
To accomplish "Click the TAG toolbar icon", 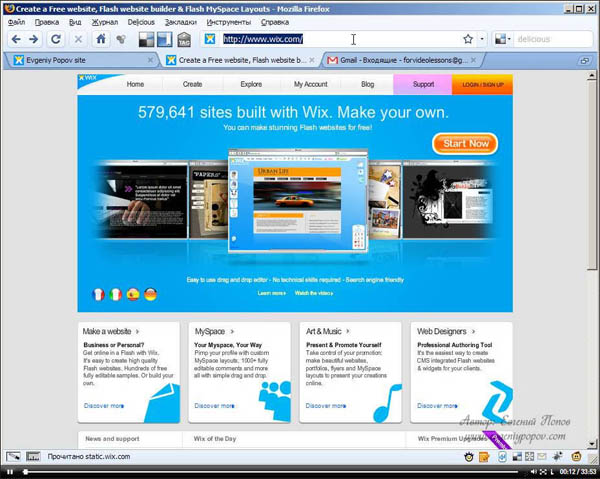I will (x=183, y=40).
